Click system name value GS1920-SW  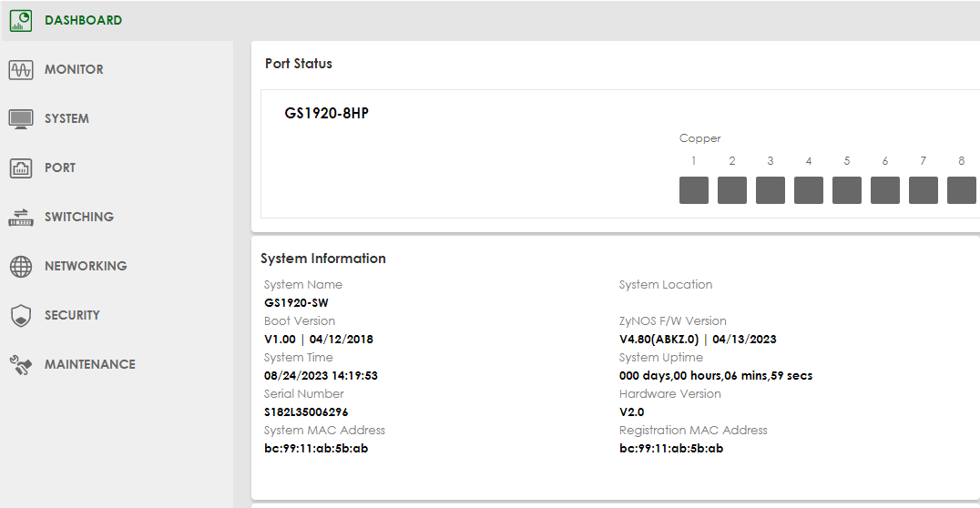[x=296, y=303]
